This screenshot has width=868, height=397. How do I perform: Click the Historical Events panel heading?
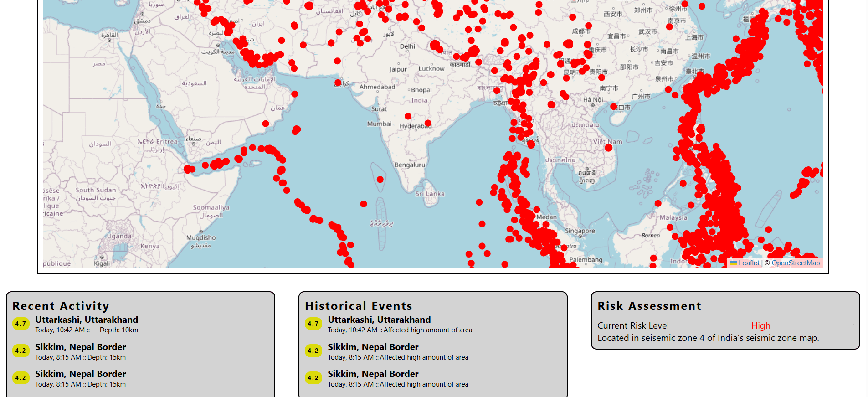pyautogui.click(x=359, y=306)
